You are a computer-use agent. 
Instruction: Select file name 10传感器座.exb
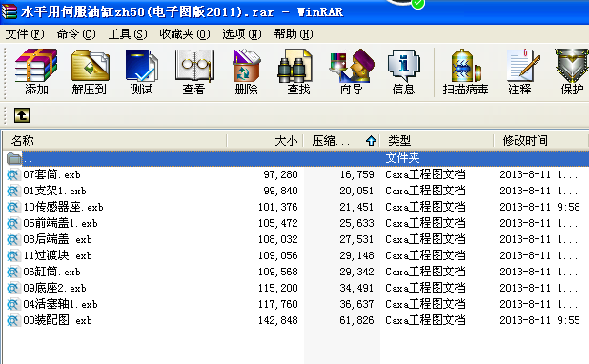(63, 207)
